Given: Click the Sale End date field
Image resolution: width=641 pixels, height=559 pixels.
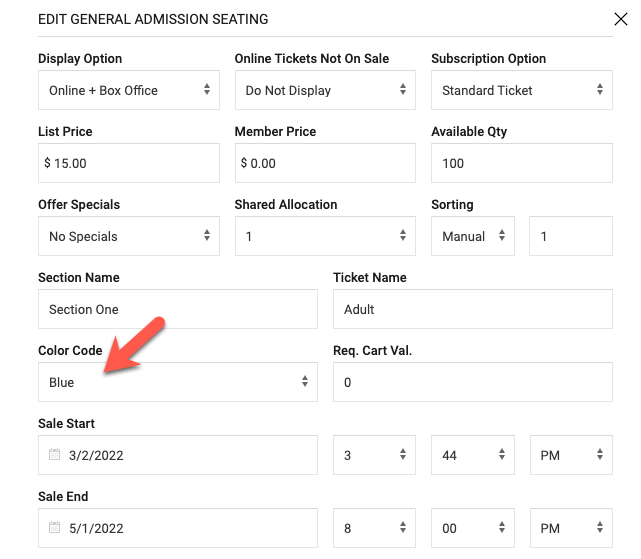Looking at the screenshot, I should [x=178, y=528].
